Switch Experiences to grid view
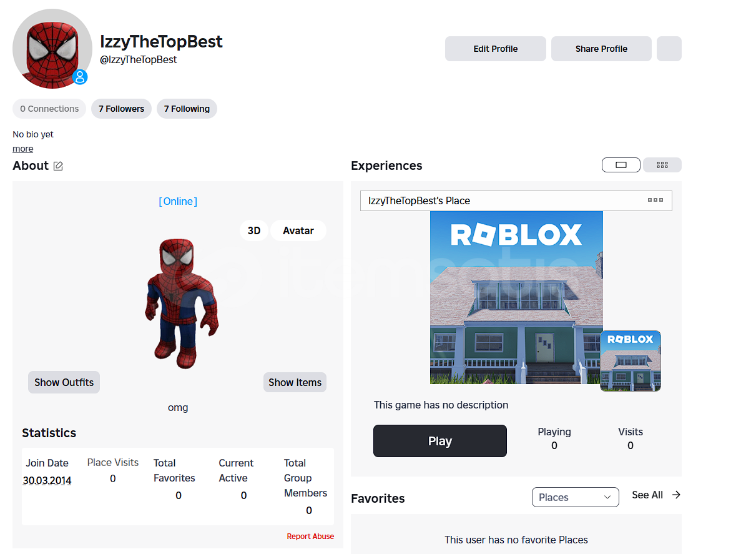756x554 pixels. point(662,165)
